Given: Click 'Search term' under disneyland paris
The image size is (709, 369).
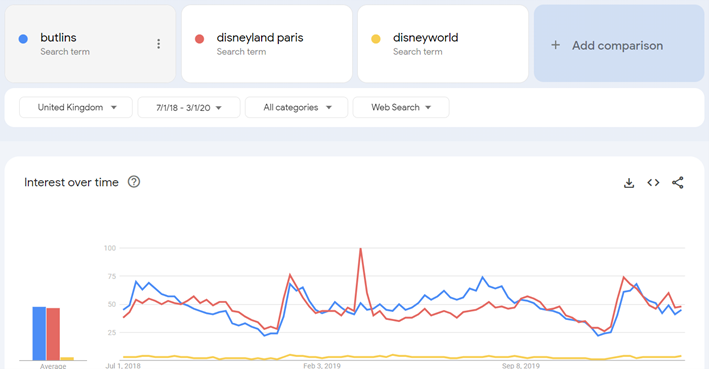Looking at the screenshot, I should [241, 52].
